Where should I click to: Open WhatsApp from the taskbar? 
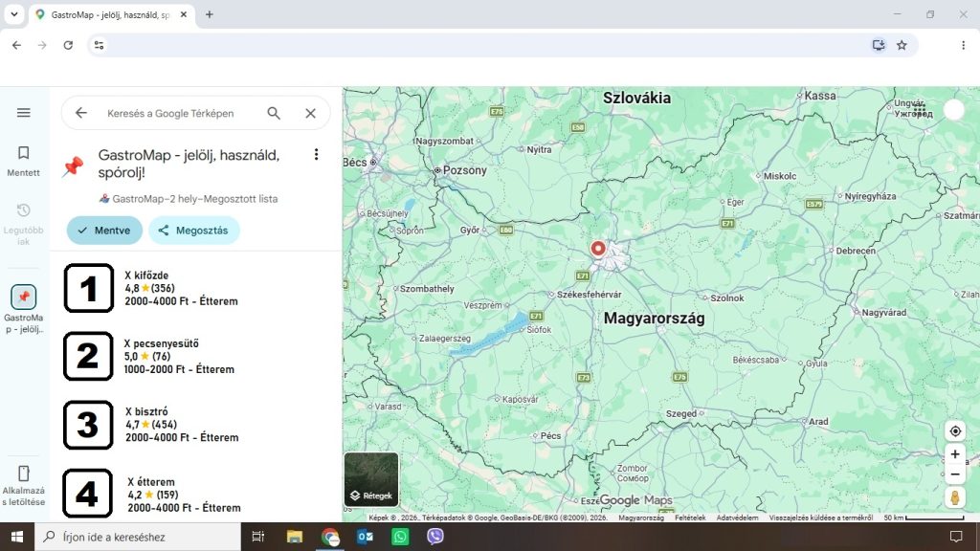[400, 537]
